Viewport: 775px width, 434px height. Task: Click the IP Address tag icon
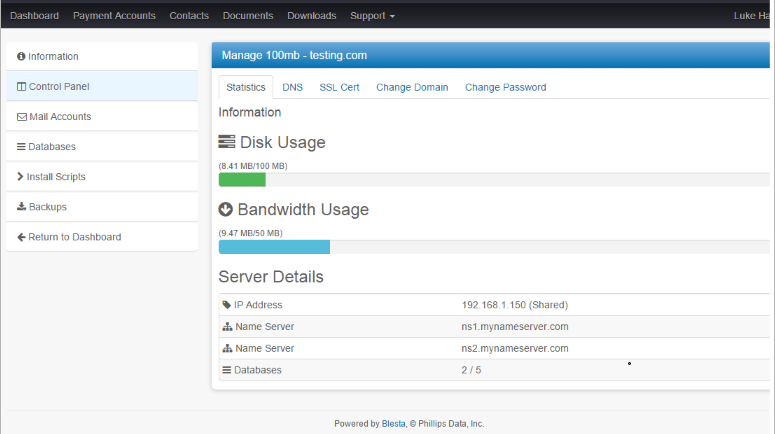click(227, 305)
